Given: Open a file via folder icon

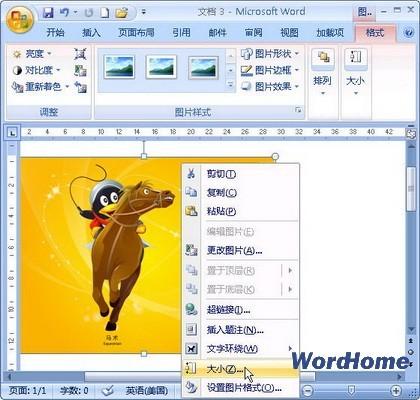Looking at the screenshot, I should tap(122, 13).
